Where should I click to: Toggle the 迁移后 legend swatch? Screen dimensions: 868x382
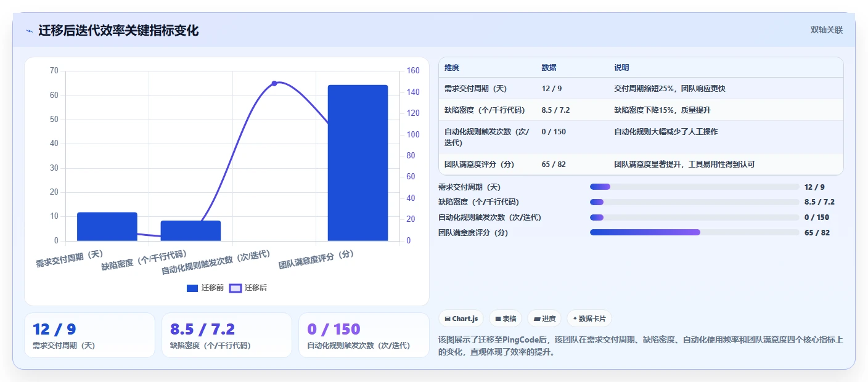235,288
